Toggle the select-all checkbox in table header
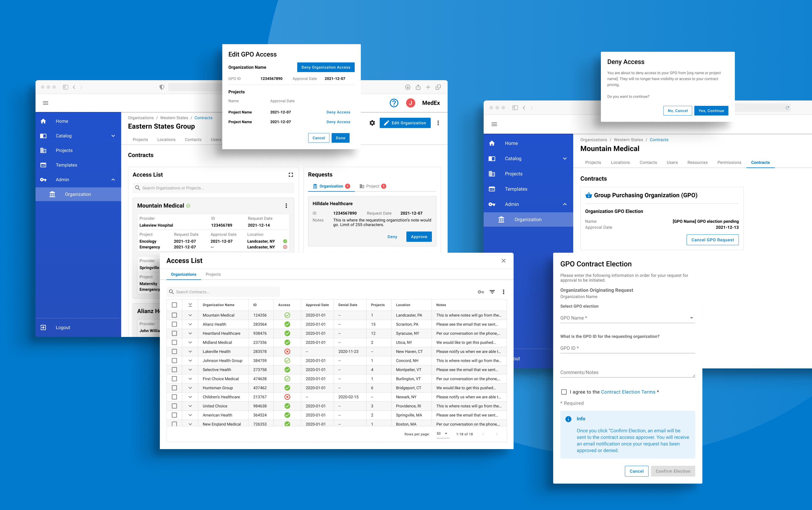Image resolution: width=812 pixels, height=510 pixels. [174, 305]
